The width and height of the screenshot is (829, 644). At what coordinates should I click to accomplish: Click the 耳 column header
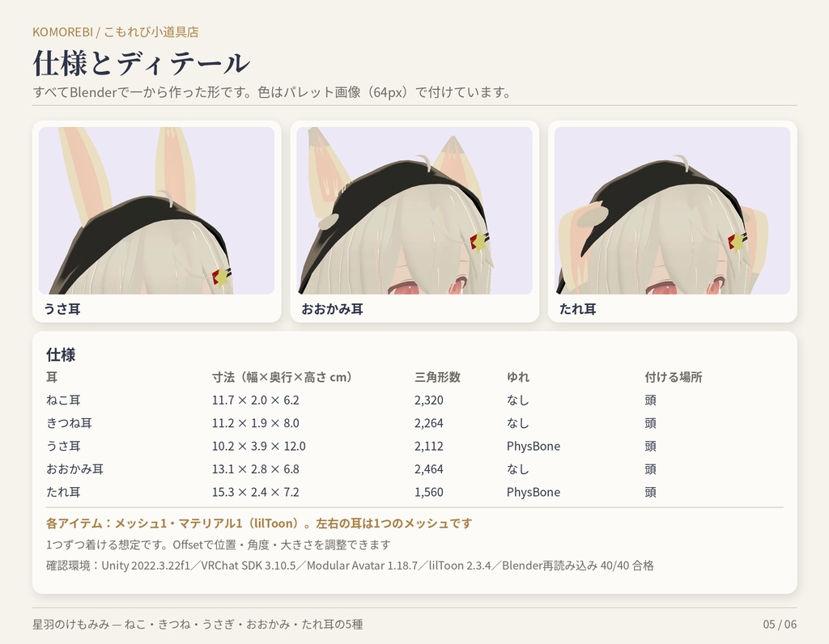click(x=52, y=377)
